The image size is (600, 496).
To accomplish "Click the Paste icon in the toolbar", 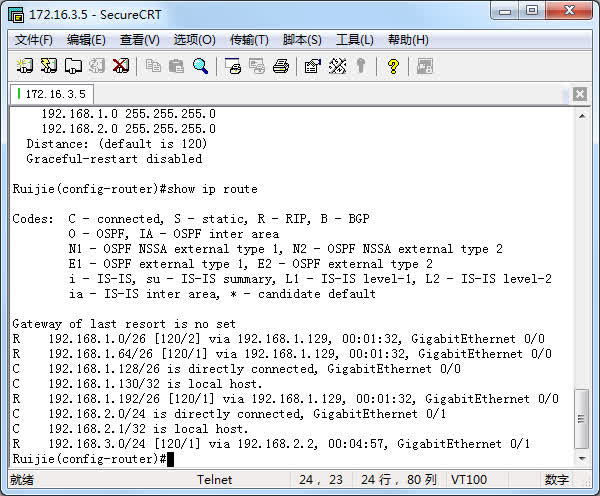I will (x=176, y=66).
